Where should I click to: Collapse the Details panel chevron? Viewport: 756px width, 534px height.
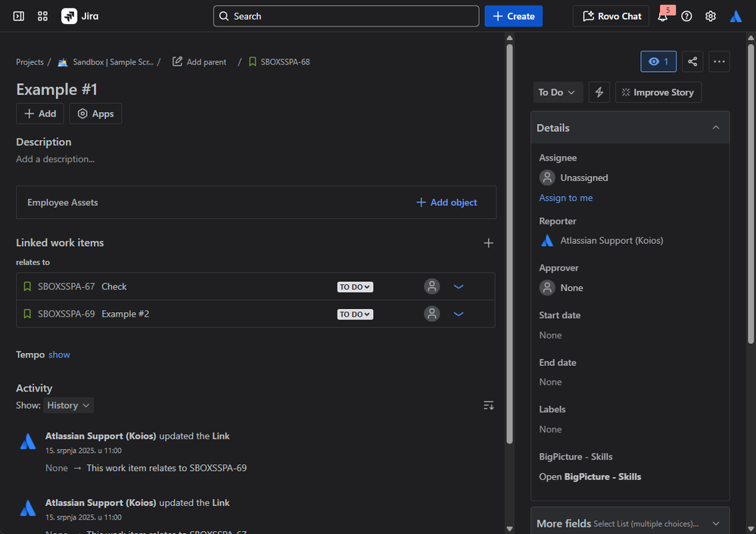(x=715, y=127)
